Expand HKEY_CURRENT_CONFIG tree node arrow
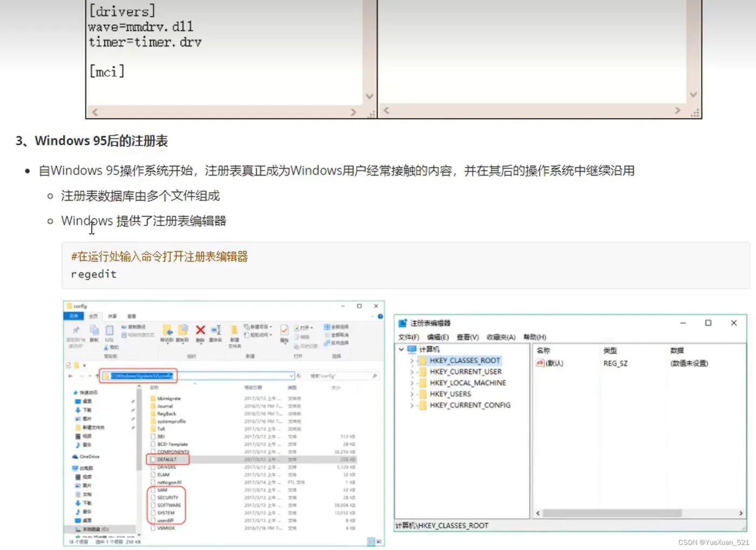Viewport: 756px width, 550px height. tap(411, 405)
